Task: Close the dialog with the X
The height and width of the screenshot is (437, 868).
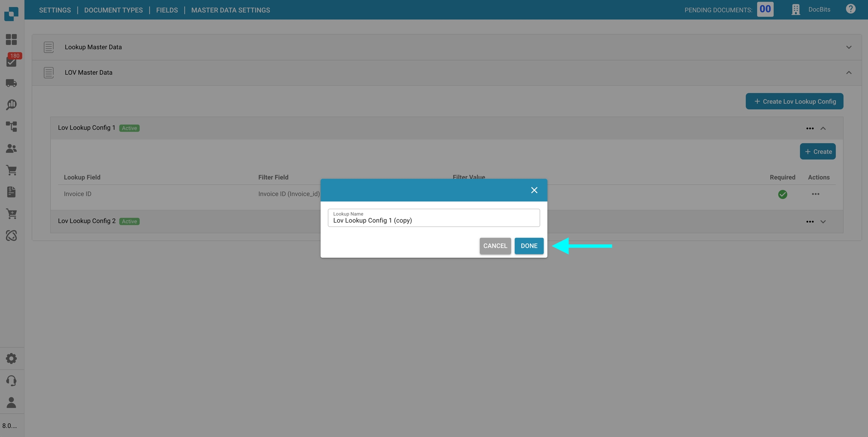Action: pyautogui.click(x=534, y=190)
